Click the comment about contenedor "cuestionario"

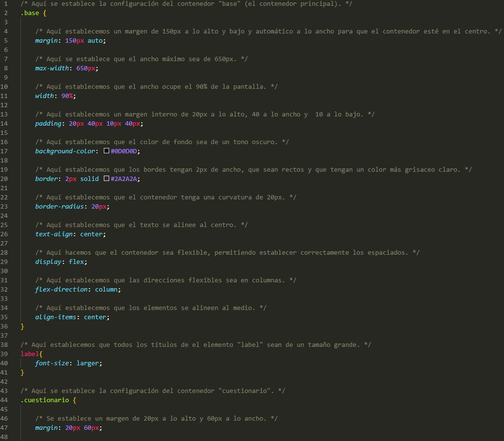(x=153, y=391)
